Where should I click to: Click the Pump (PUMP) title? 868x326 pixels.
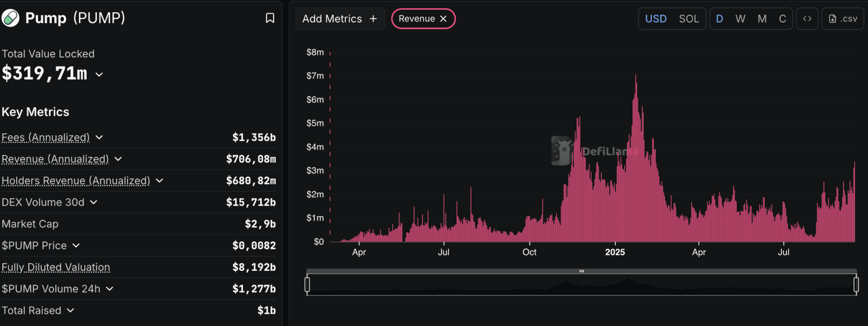[x=75, y=18]
